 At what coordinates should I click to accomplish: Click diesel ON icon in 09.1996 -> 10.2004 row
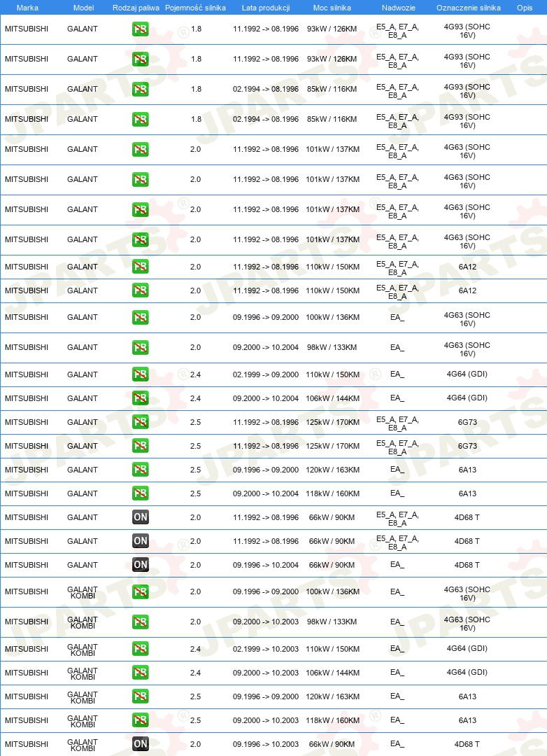(140, 565)
